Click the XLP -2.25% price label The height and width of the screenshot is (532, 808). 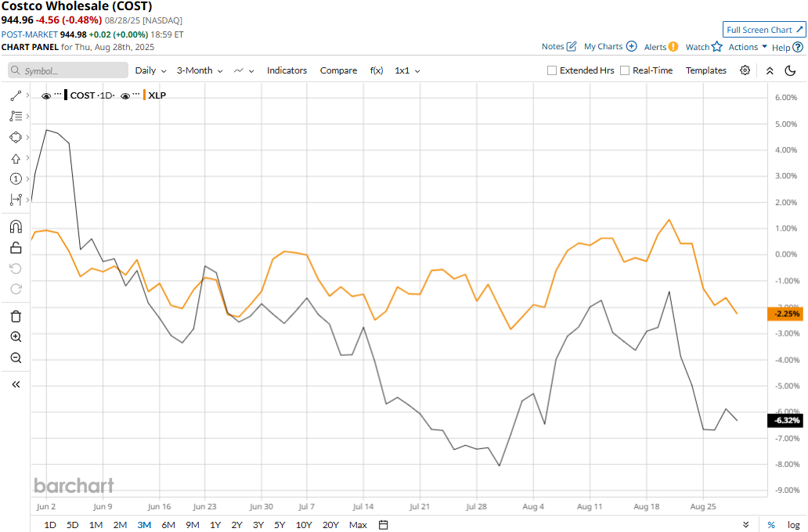pyautogui.click(x=785, y=314)
